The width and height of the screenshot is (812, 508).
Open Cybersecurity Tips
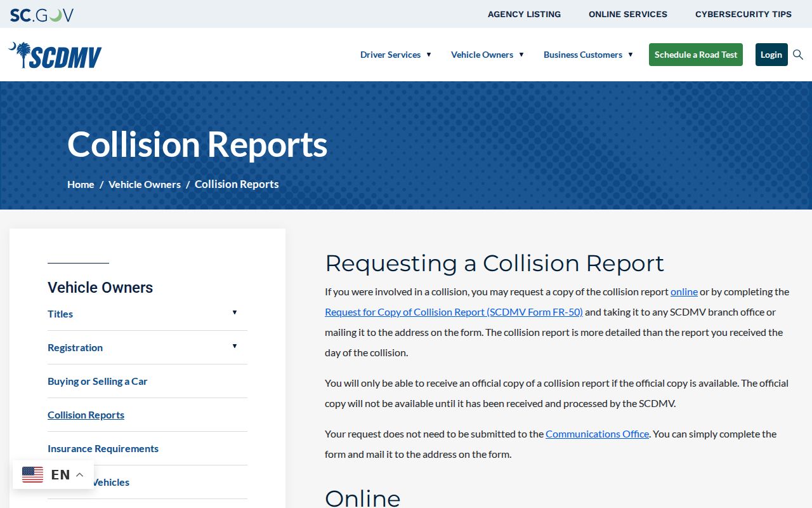click(x=743, y=14)
